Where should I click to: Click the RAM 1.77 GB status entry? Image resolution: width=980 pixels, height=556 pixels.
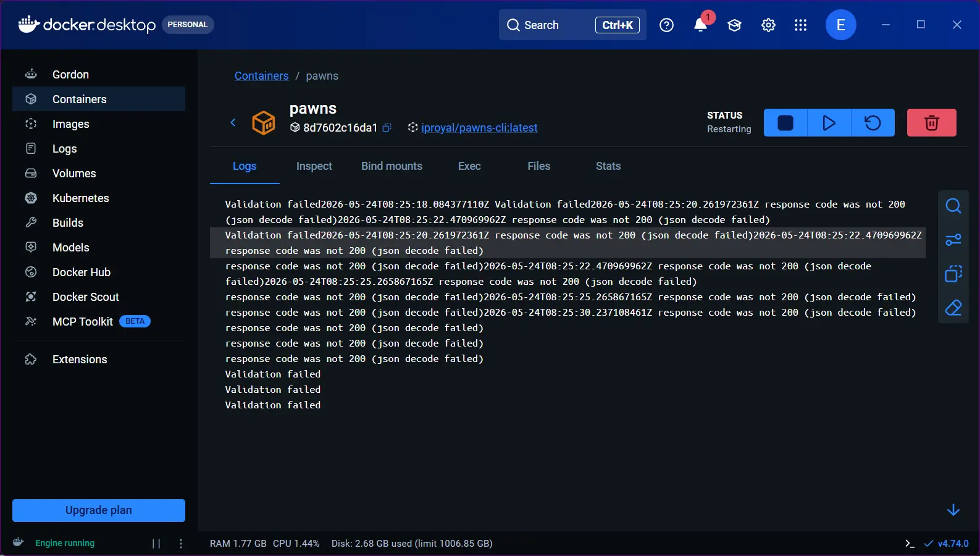point(238,544)
